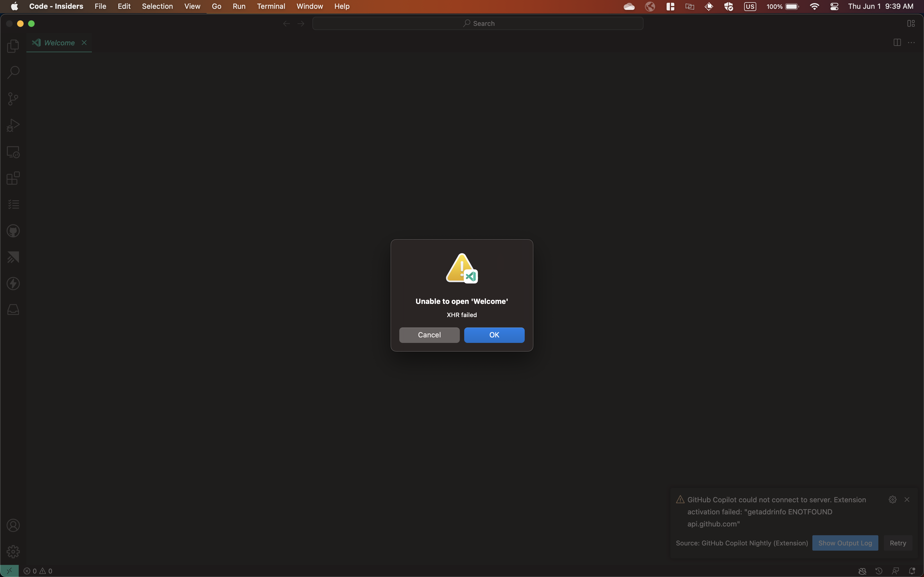The height and width of the screenshot is (577, 924).
Task: Click the Show Output Log button
Action: tap(845, 543)
